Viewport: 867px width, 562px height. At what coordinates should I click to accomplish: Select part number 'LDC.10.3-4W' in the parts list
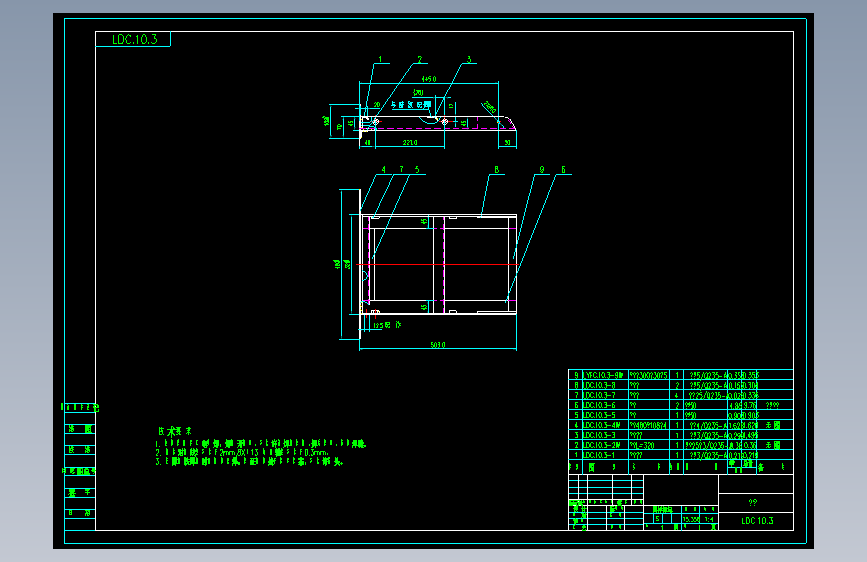(x=602, y=425)
